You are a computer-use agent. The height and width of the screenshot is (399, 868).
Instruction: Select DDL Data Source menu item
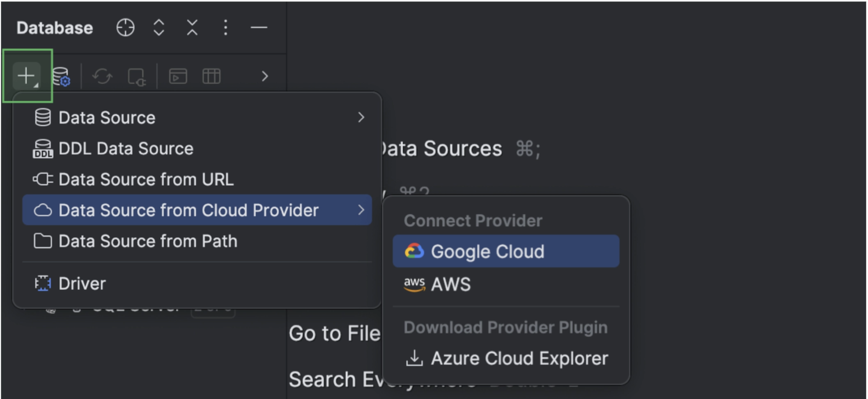pos(126,149)
